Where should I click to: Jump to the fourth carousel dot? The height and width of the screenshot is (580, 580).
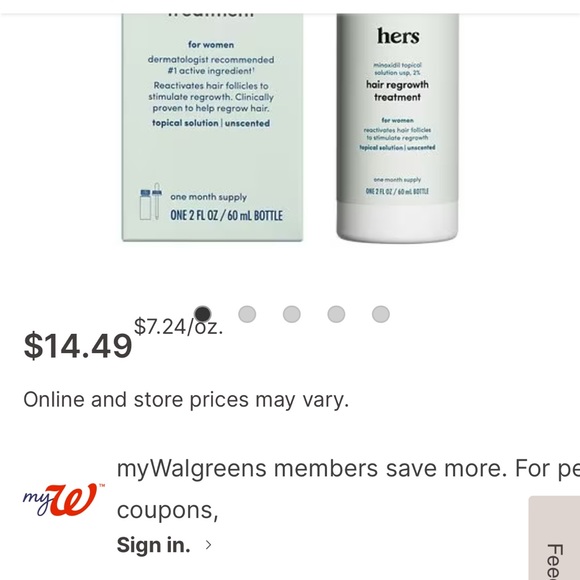pyautogui.click(x=336, y=314)
